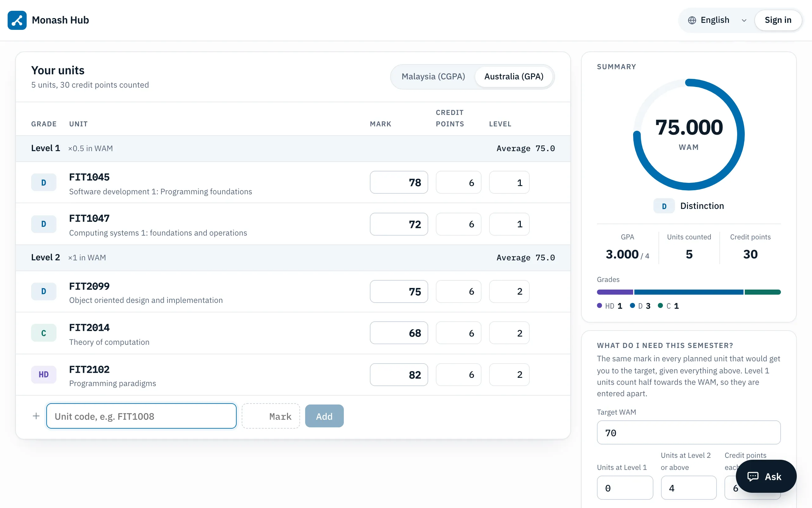The image size is (812, 508).
Task: Click Units at Level 2 or above field
Action: point(689,487)
